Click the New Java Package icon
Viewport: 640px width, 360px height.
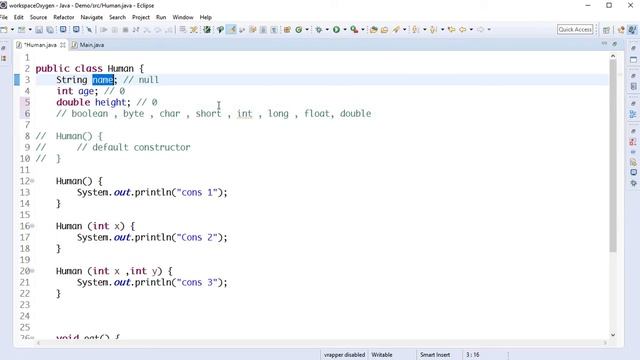click(x=287, y=29)
